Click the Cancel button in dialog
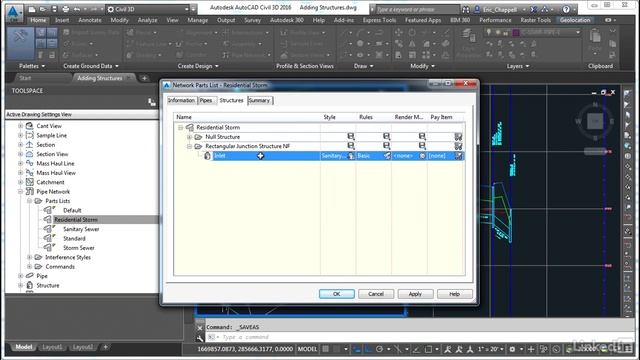The image size is (640, 360). tap(376, 294)
